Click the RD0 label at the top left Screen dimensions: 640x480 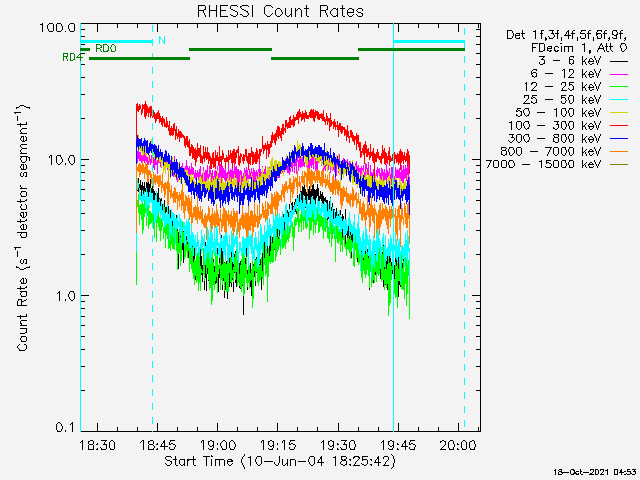click(105, 48)
